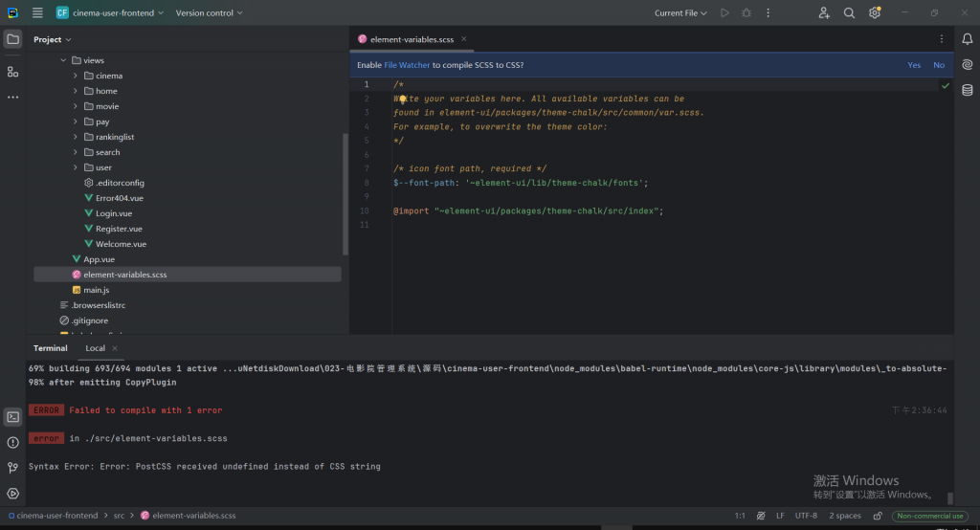
Task: Open Database tool window
Action: (967, 90)
